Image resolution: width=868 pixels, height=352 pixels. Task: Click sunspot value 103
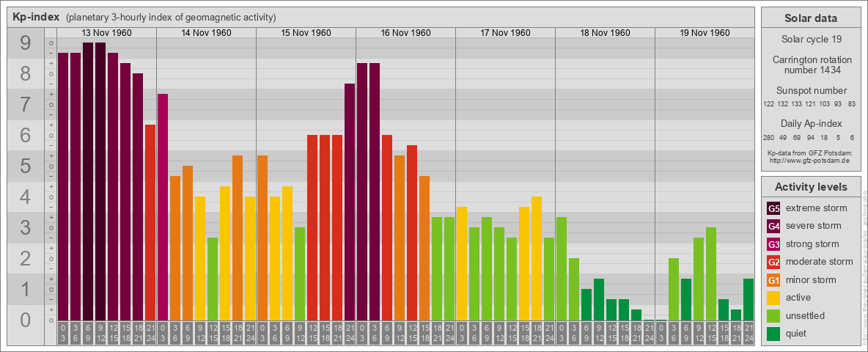(825, 104)
